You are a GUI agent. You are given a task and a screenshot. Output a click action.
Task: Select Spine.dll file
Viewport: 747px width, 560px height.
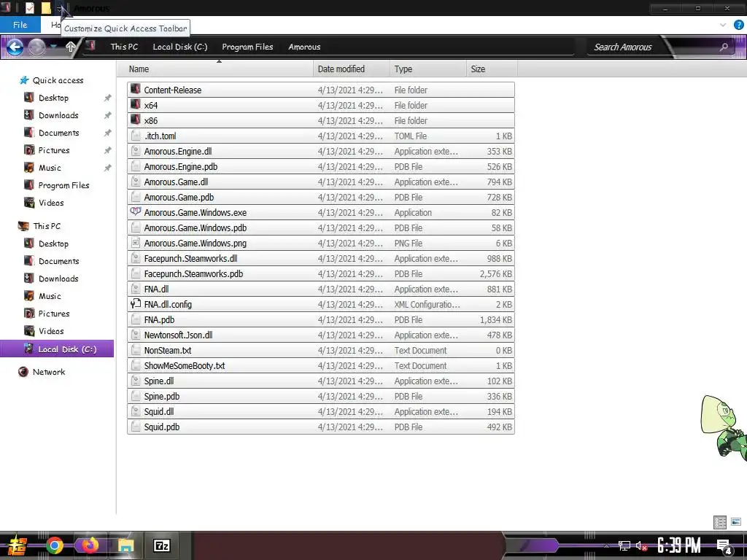click(321, 381)
